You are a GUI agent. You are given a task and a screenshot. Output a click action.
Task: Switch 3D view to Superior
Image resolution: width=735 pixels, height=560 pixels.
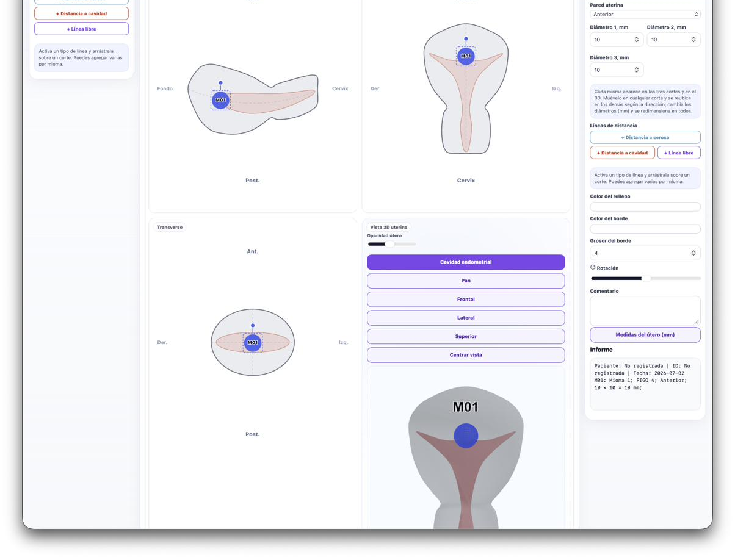pos(466,336)
